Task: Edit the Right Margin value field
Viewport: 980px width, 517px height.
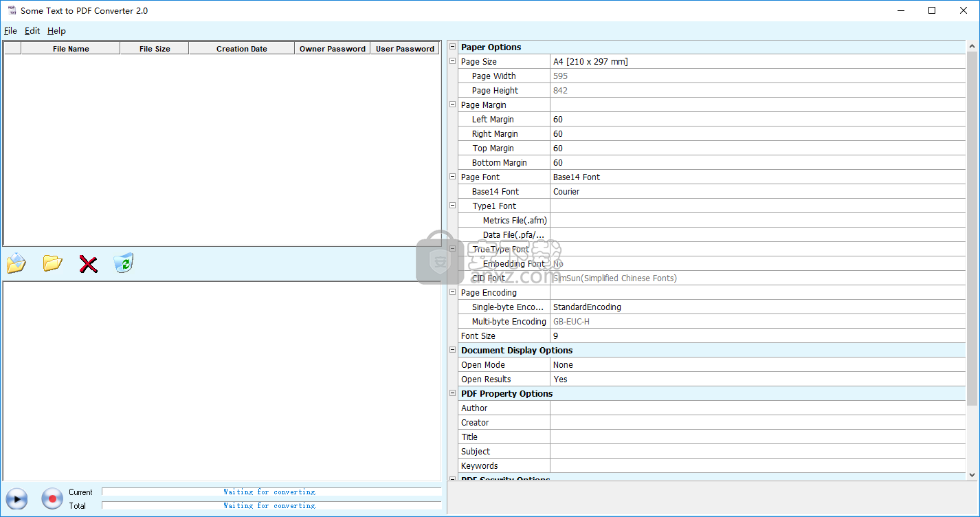Action: [x=758, y=133]
